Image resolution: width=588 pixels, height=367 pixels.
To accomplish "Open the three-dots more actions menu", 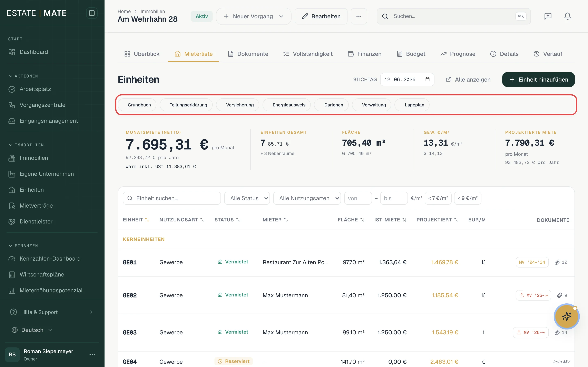I will pyautogui.click(x=359, y=16).
